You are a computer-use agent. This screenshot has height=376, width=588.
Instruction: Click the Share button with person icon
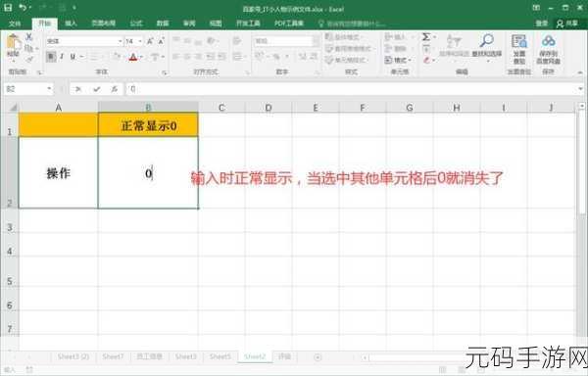pyautogui.click(x=567, y=23)
